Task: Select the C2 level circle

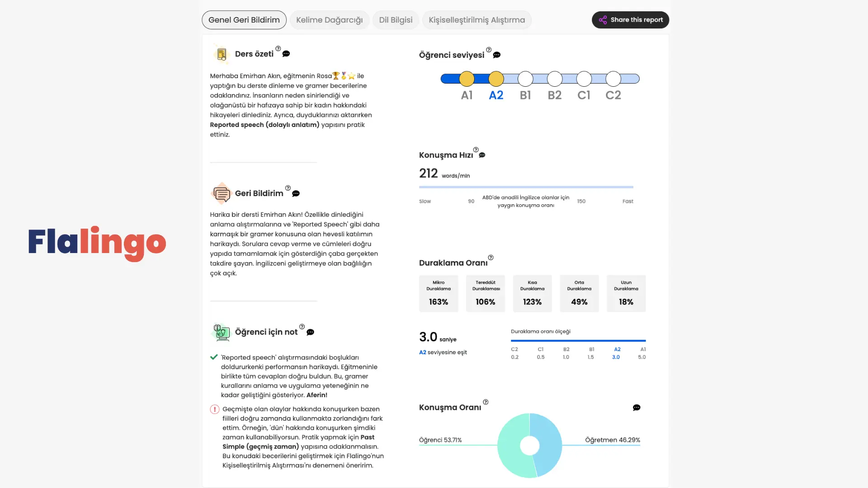Action: [613, 79]
